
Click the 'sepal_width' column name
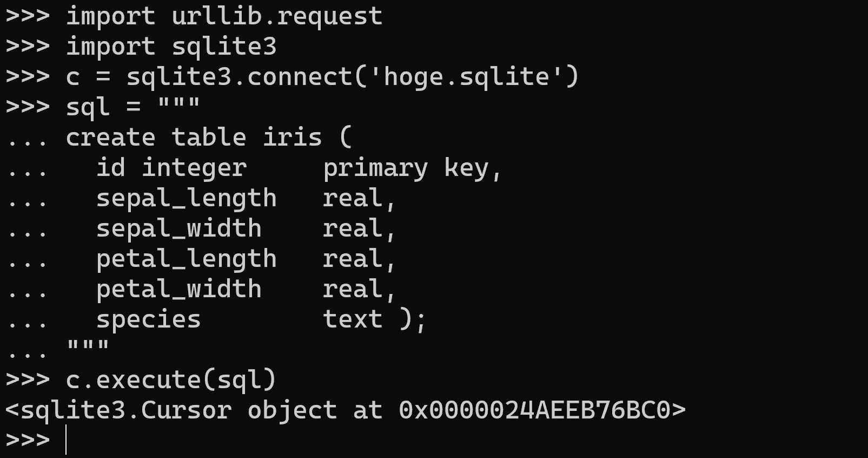pos(178,228)
